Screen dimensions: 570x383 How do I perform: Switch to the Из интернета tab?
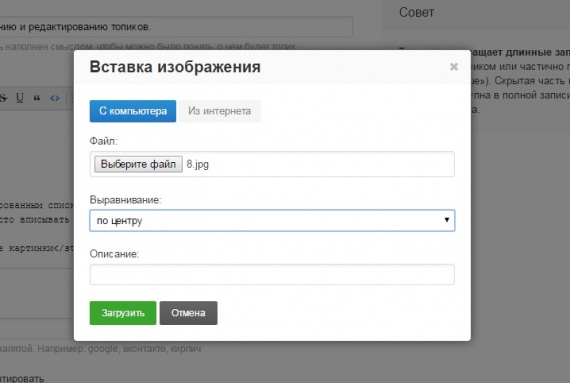point(220,111)
